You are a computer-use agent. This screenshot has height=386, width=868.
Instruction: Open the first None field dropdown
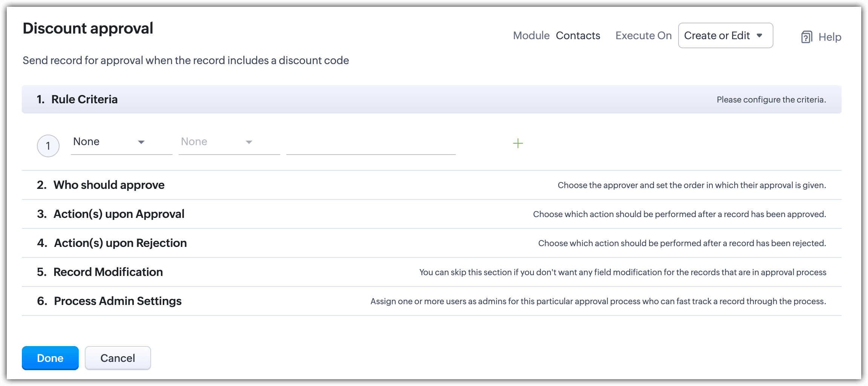point(121,142)
